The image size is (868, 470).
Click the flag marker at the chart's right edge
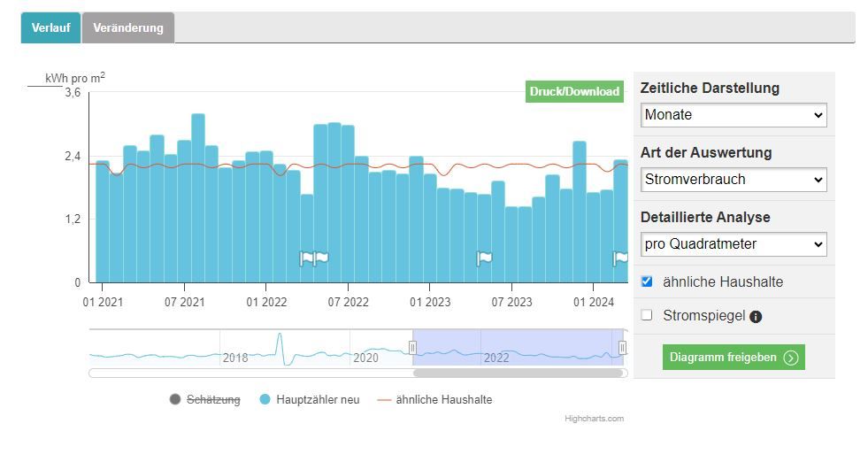click(x=620, y=258)
